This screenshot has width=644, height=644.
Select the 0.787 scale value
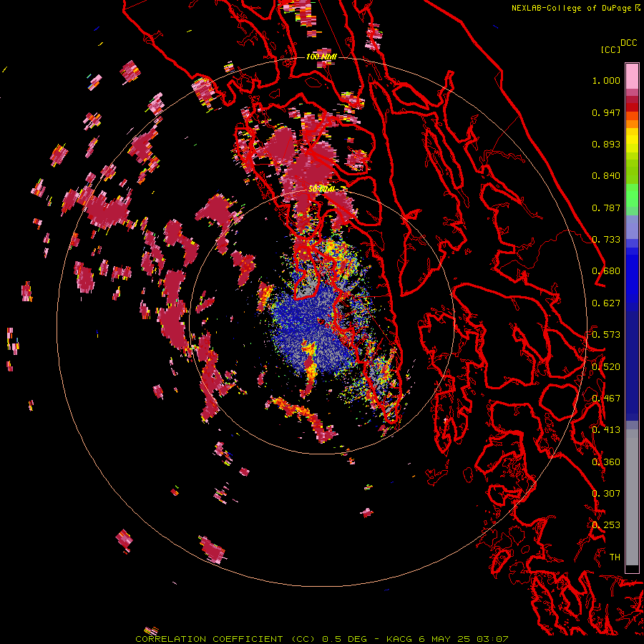click(606, 208)
